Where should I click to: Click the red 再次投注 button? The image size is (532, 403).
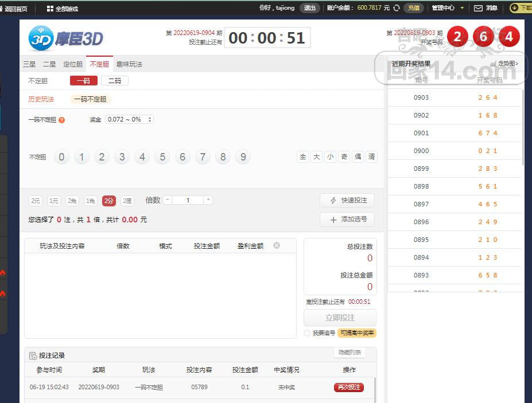coord(349,387)
